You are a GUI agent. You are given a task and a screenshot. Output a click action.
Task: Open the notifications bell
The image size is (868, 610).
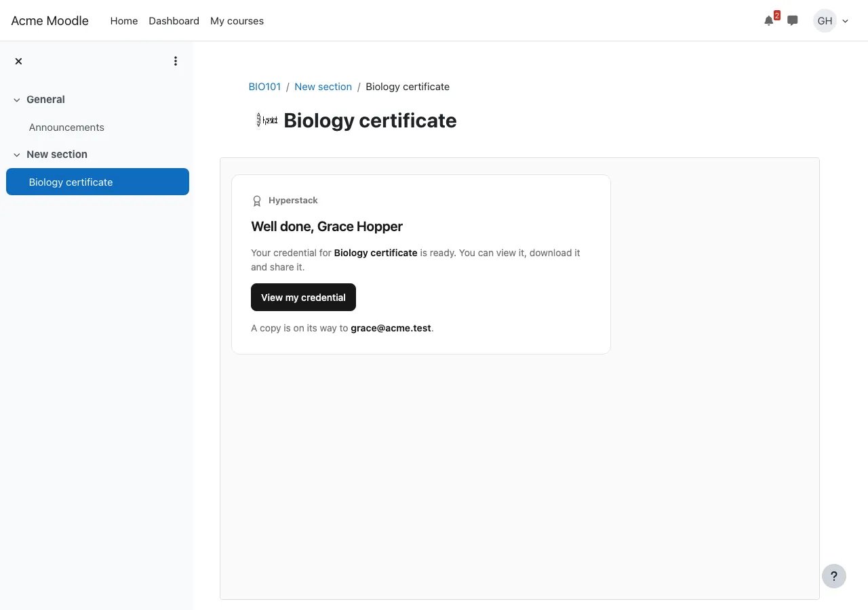click(x=768, y=21)
